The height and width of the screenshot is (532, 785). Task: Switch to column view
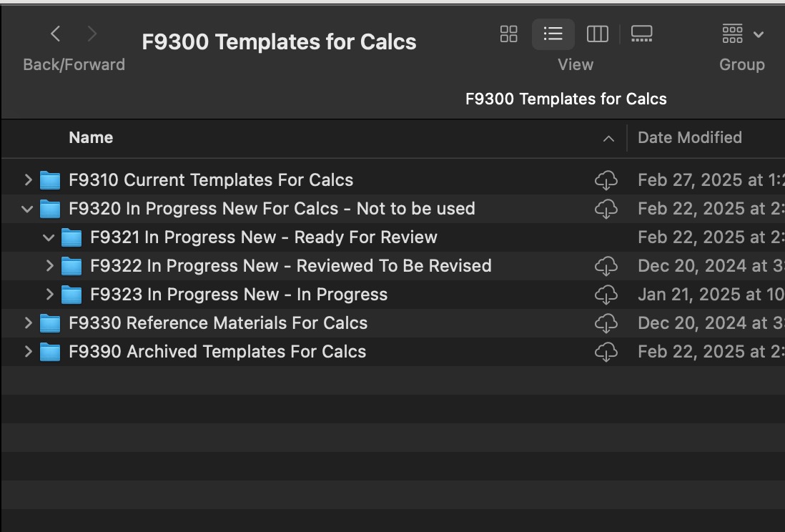coord(597,34)
